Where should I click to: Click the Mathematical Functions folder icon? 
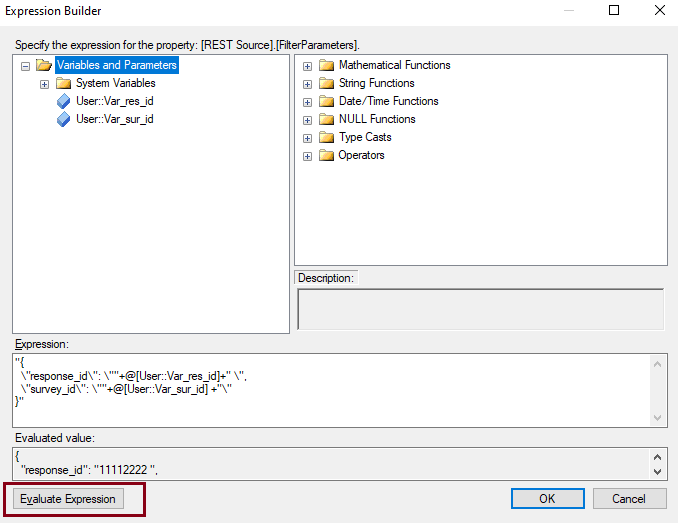(x=326, y=66)
